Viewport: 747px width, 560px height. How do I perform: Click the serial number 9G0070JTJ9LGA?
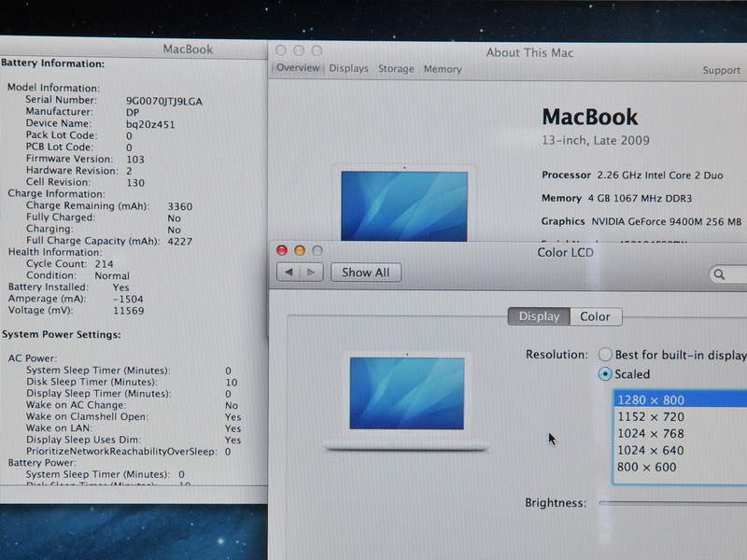pyautogui.click(x=164, y=101)
